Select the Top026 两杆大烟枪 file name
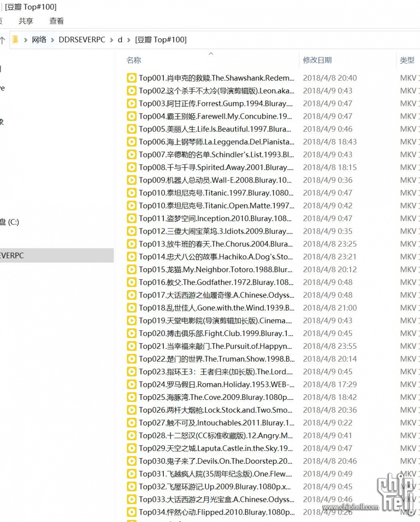This screenshot has width=420, height=522. [216, 410]
